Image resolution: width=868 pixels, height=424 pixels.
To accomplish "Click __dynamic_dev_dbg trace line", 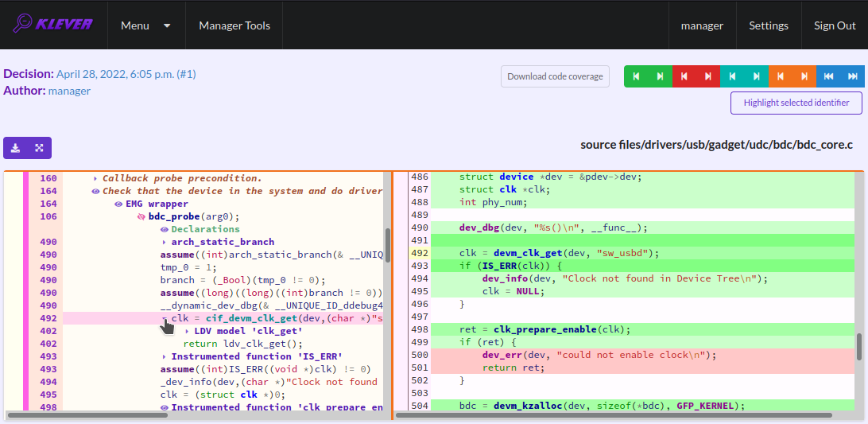I will [271, 306].
